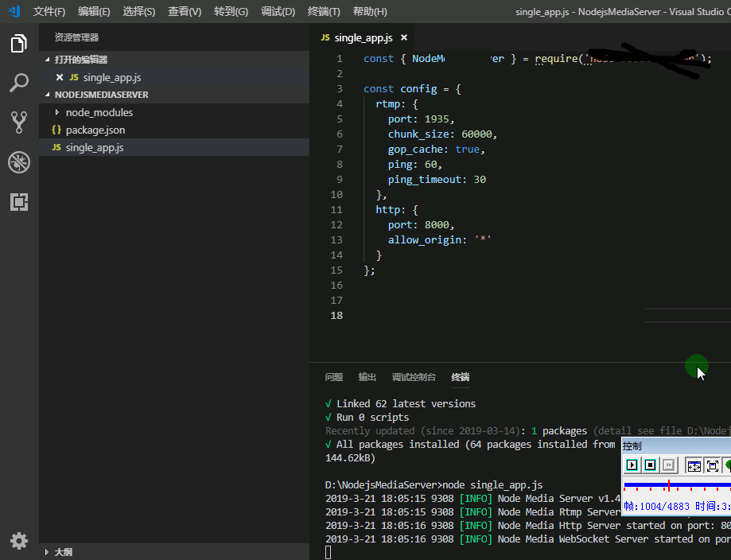Click the 'node single_app.js' command line in terminal
Viewport: 731px width, 560px height.
pos(434,485)
